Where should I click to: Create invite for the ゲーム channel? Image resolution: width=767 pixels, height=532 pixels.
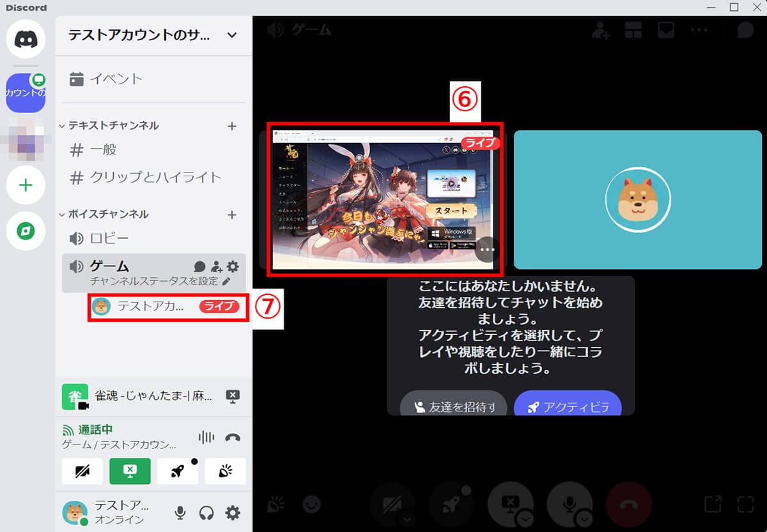pos(217,266)
